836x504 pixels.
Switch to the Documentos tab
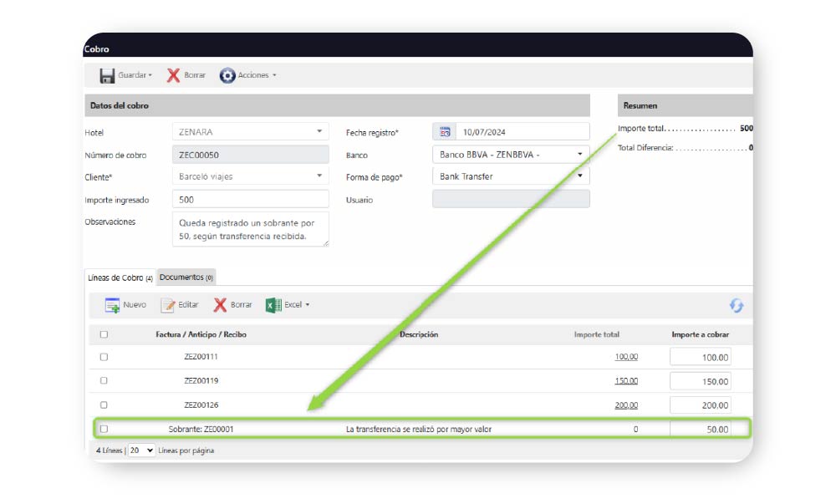tap(186, 277)
